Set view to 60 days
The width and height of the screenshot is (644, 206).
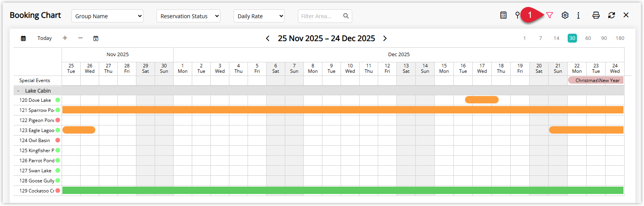(588, 38)
